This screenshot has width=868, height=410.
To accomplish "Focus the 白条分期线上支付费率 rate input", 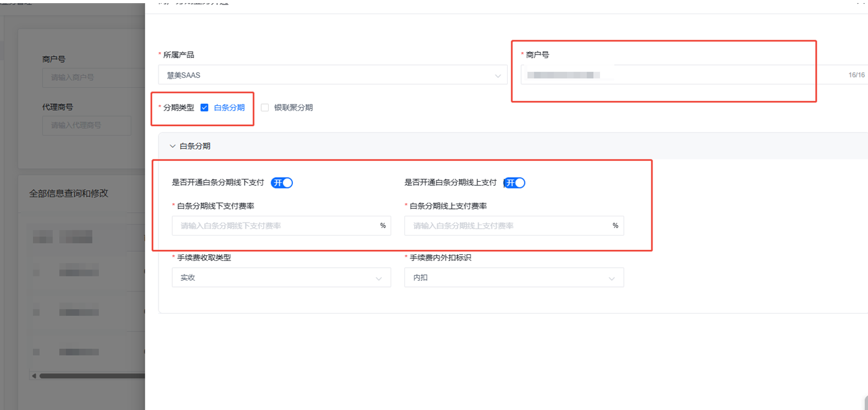I will 508,226.
